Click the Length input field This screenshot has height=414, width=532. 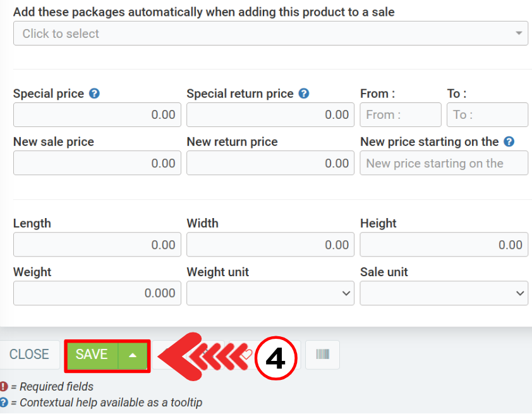(x=97, y=245)
